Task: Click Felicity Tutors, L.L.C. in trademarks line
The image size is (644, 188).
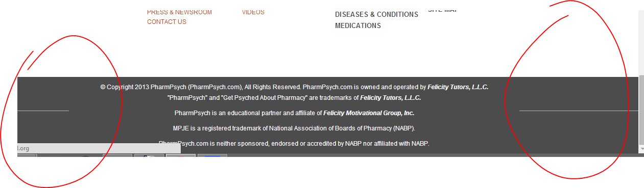Action: (x=391, y=98)
